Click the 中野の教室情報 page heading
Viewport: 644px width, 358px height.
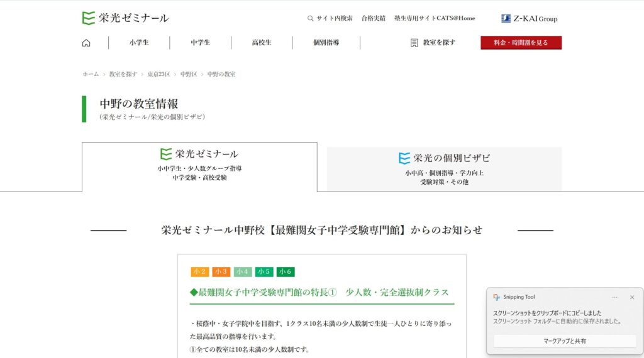(x=139, y=104)
